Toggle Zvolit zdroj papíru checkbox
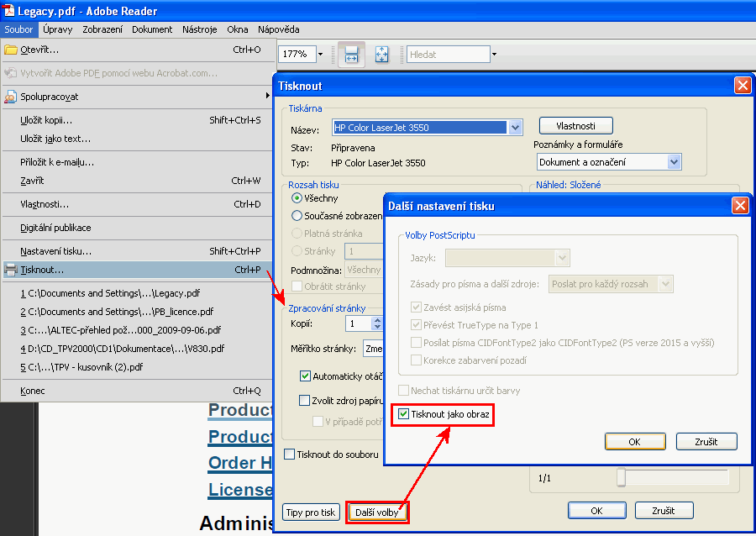756x536 pixels. (304, 400)
